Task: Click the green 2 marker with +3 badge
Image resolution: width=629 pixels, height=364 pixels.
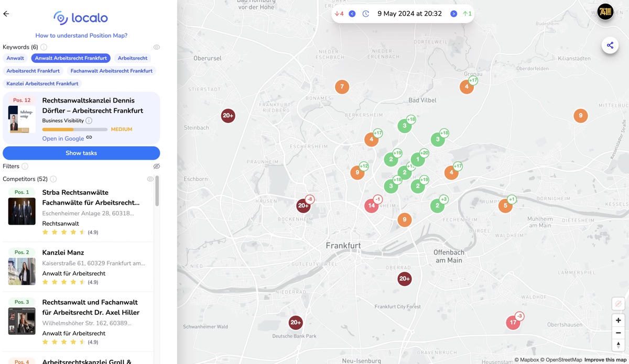Action: pyautogui.click(x=437, y=205)
